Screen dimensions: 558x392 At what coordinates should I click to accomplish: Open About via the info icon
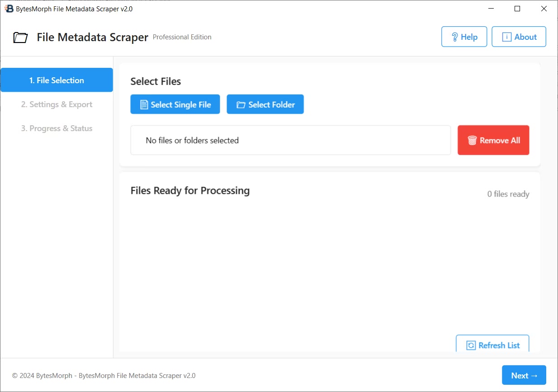[x=507, y=37]
